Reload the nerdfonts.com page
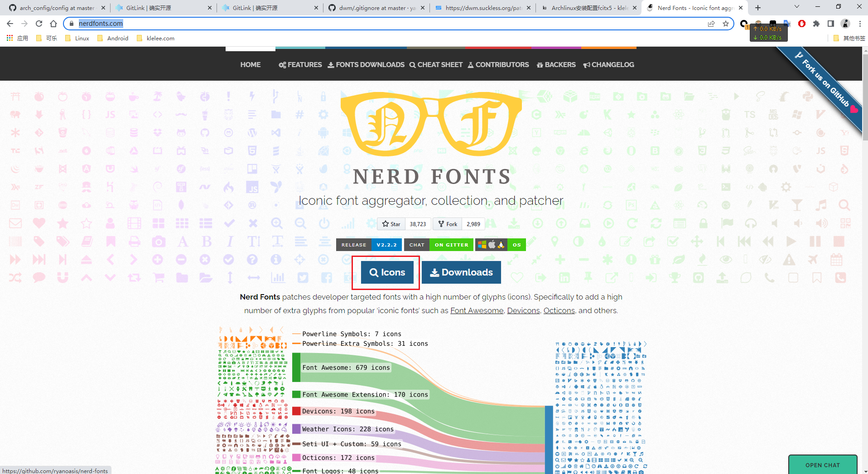868x474 pixels. (39, 24)
